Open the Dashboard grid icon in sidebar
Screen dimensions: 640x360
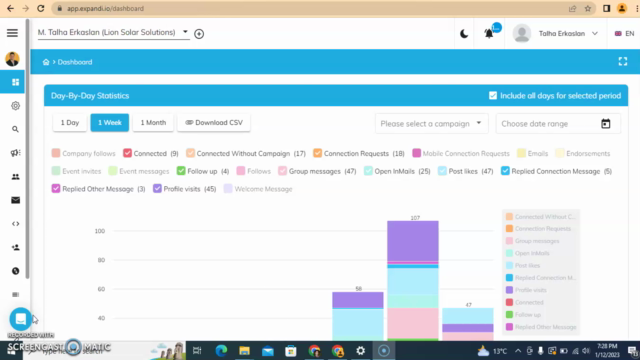[x=16, y=82]
